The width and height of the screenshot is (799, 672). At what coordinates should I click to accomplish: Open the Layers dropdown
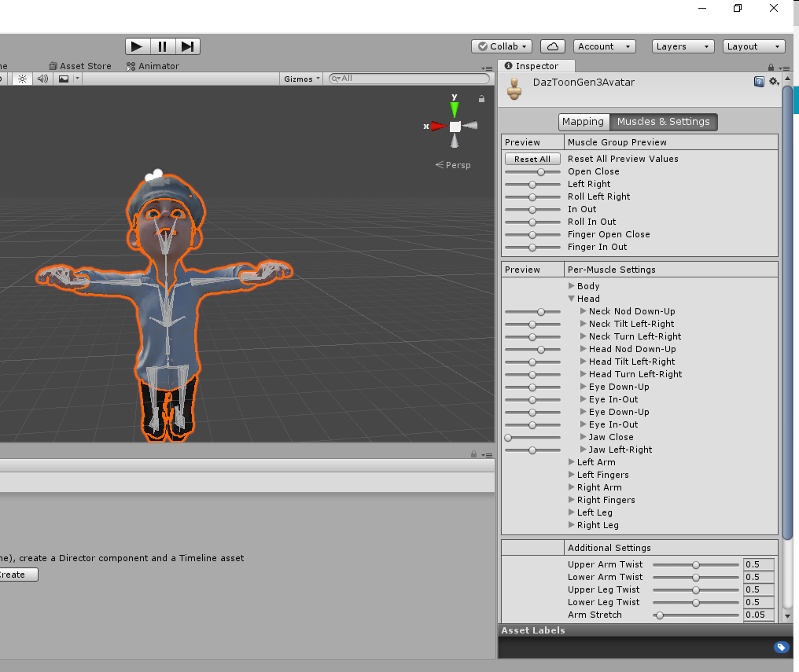(683, 46)
